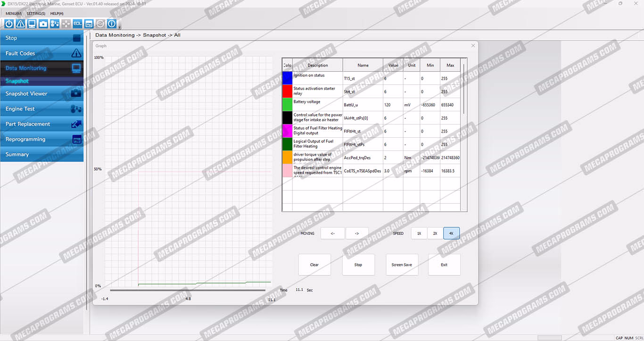
Task: Set graph speed to 1X
Action: pos(419,233)
